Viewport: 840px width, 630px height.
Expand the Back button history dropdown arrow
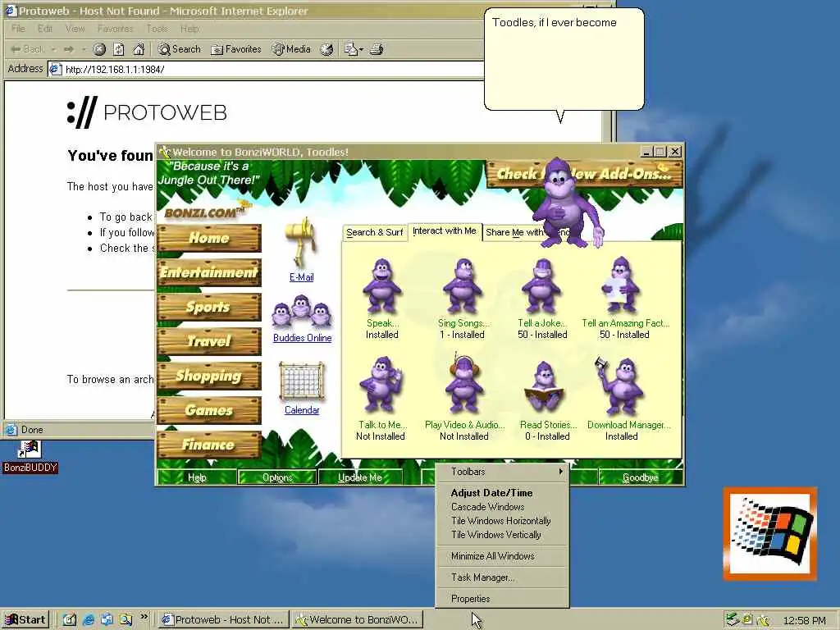coord(53,49)
